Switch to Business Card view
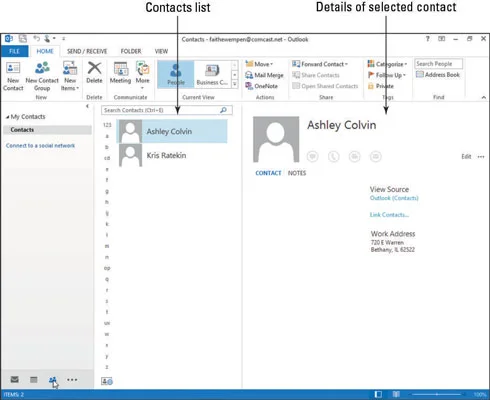490x400 pixels. 212,74
